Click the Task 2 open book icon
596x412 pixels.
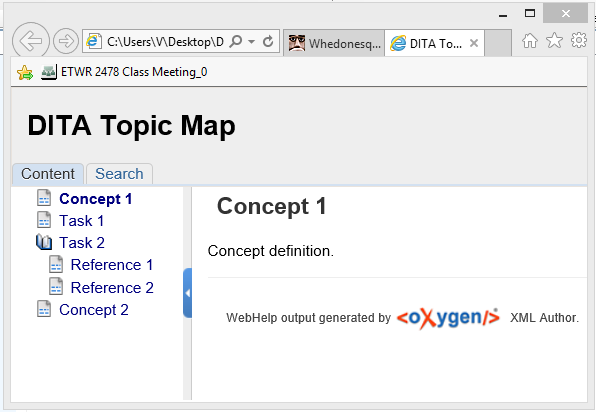[44, 242]
